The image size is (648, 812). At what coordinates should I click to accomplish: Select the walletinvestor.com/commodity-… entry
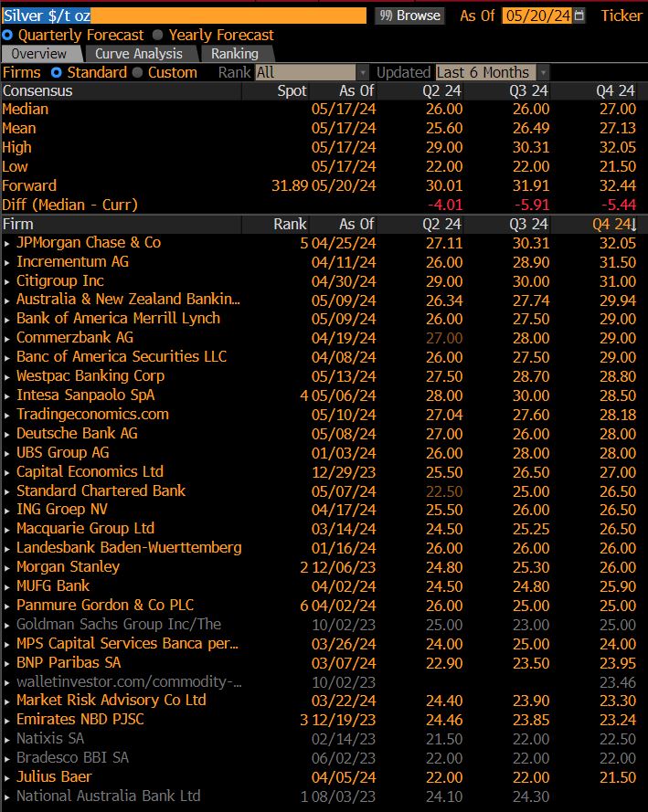(129, 682)
